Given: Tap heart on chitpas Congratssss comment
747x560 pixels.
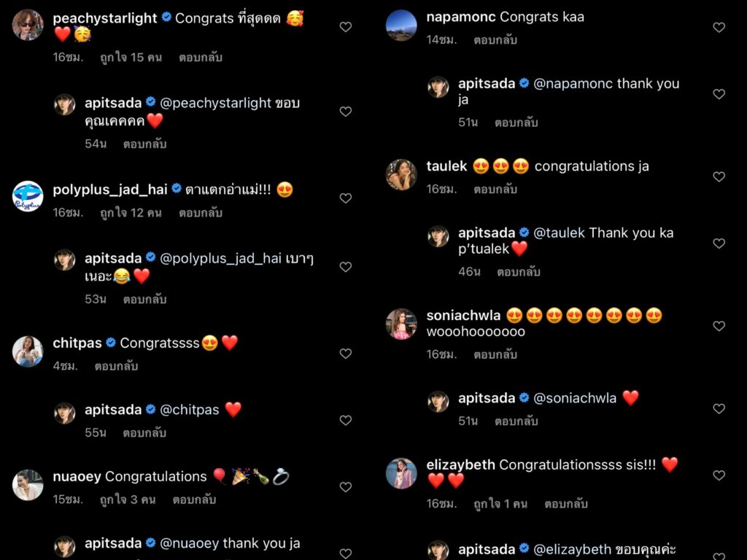Looking at the screenshot, I should click(x=345, y=354).
